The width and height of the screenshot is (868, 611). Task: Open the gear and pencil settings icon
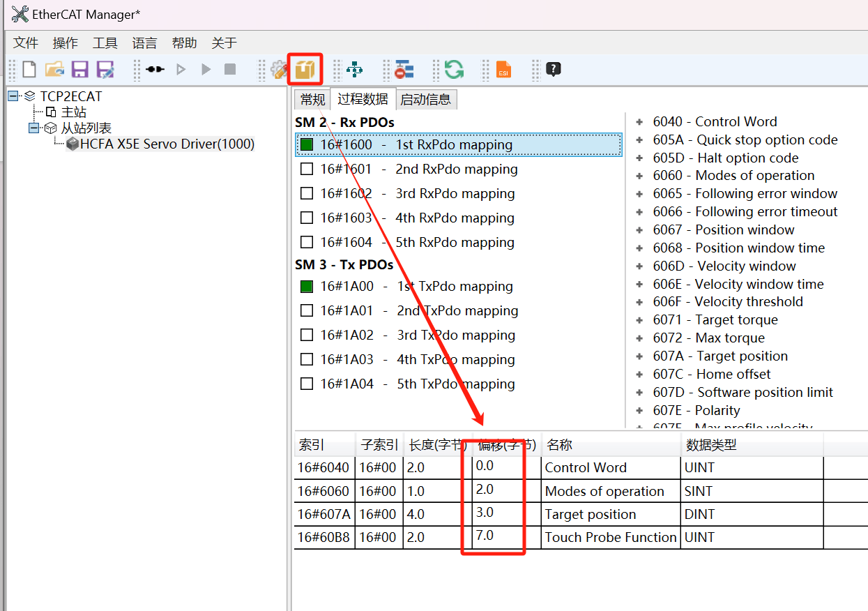pyautogui.click(x=279, y=69)
